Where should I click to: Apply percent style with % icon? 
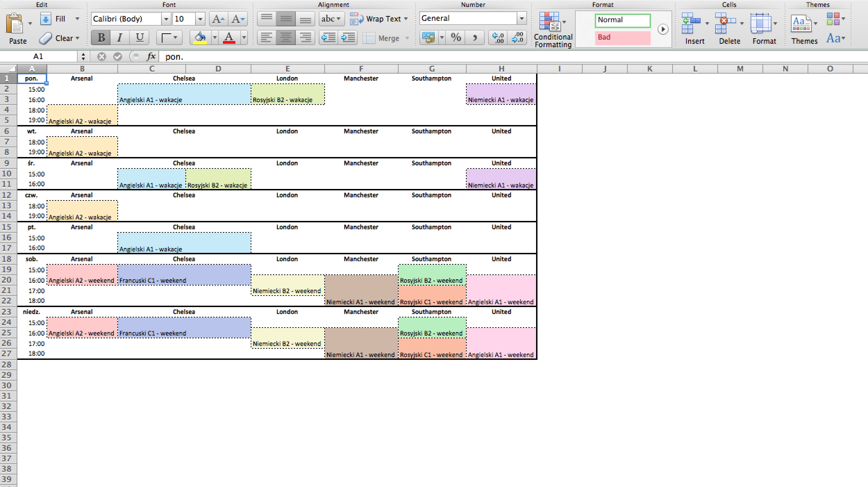[456, 38]
